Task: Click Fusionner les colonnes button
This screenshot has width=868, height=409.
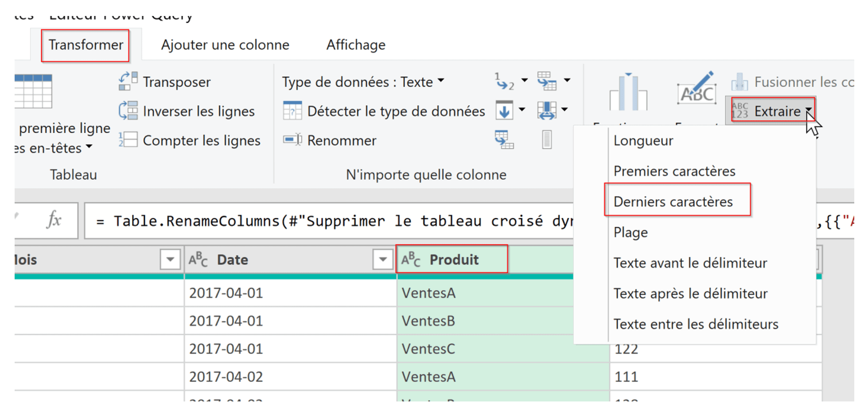Action: coord(793,82)
